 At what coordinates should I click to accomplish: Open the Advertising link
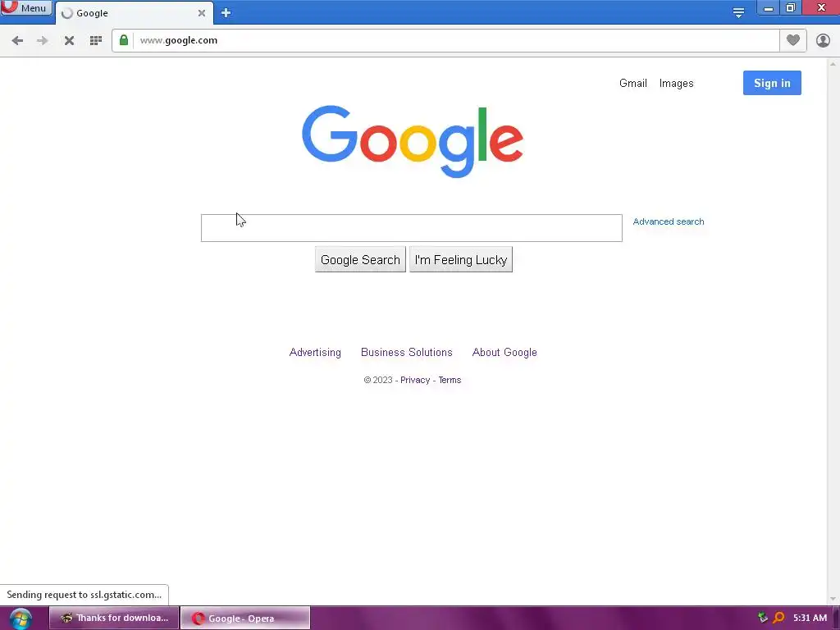(x=315, y=353)
